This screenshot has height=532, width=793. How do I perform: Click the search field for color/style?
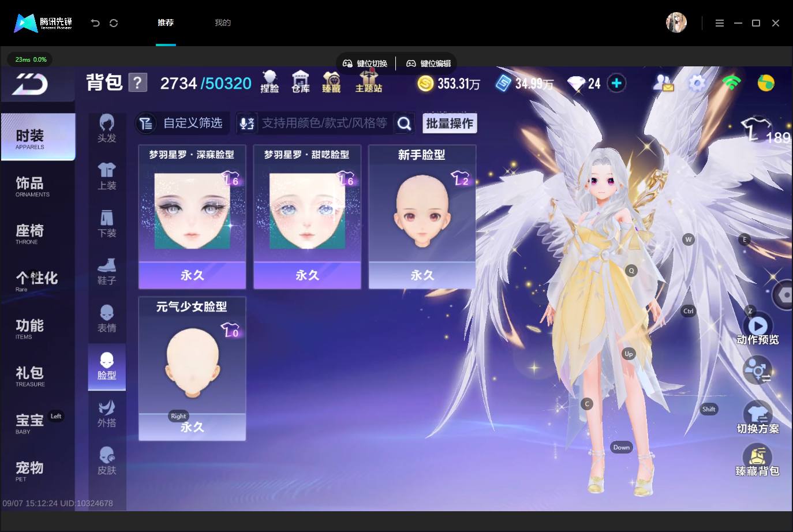coord(324,123)
